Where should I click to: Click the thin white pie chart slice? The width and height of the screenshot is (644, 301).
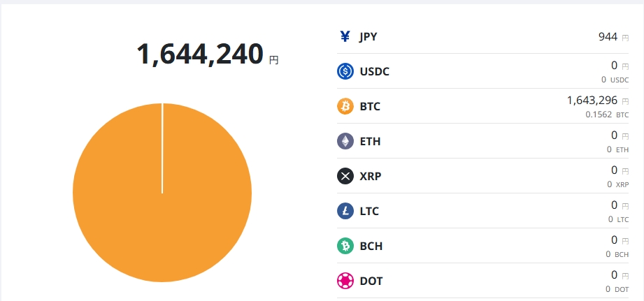click(x=162, y=148)
